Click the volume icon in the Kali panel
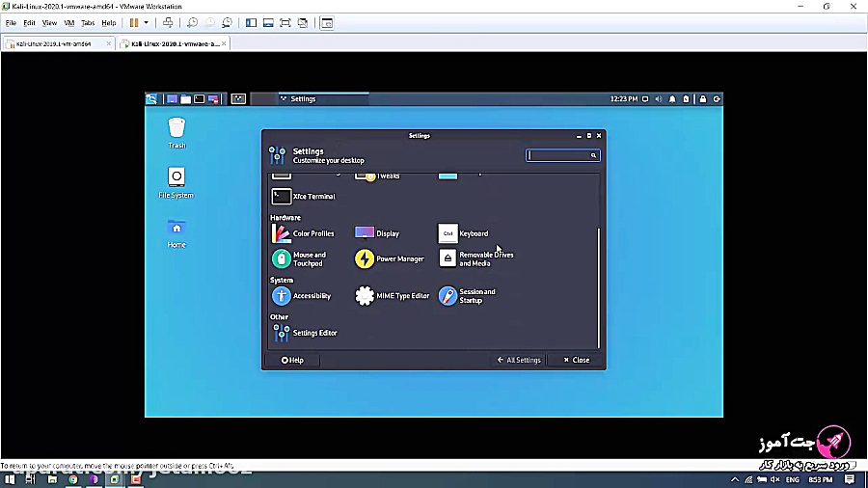868x488 pixels. 659,99
